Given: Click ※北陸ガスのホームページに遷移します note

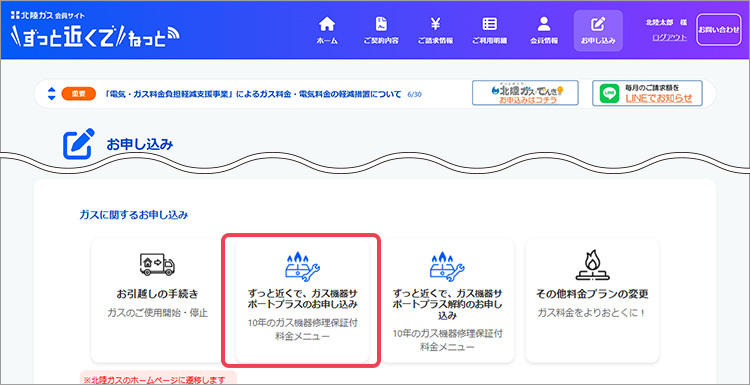Looking at the screenshot, I should pos(154,380).
